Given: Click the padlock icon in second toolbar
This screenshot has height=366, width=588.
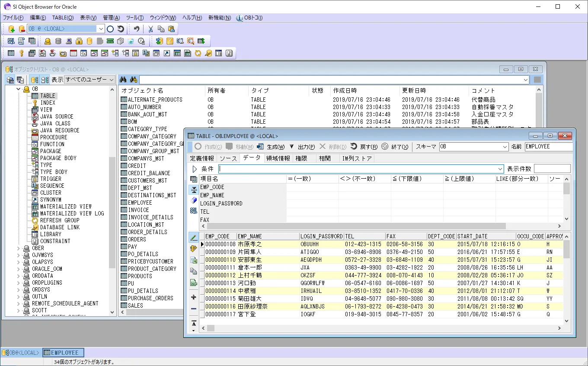Looking at the screenshot, I should click(79, 41).
